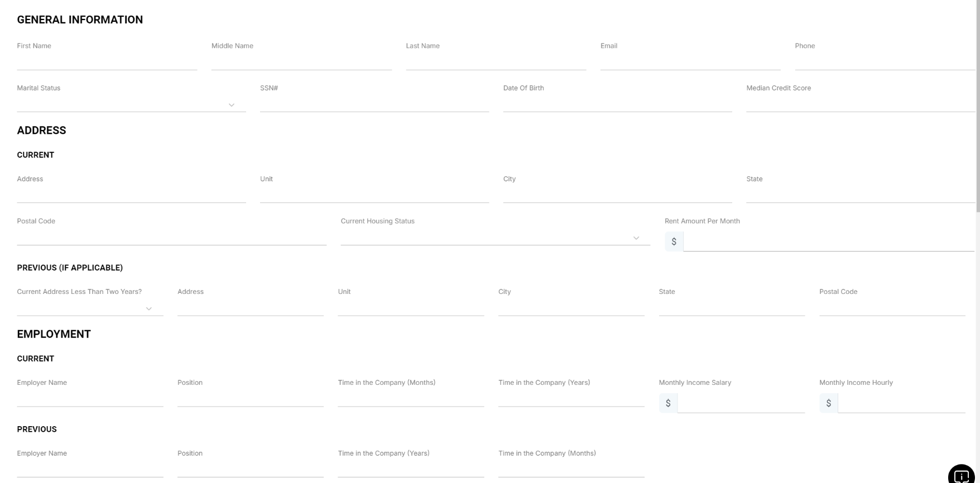Click the current Postal Code field
This screenshot has width=980, height=483.
point(171,238)
